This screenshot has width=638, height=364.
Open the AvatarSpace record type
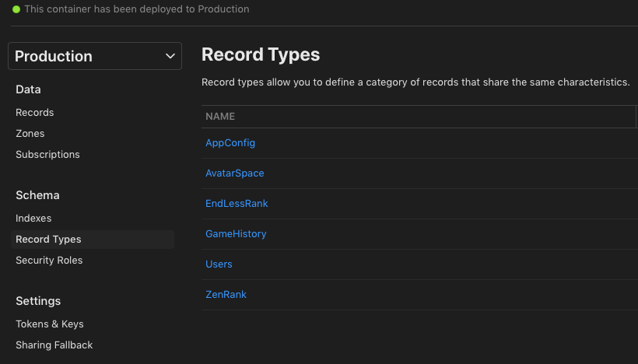(235, 173)
